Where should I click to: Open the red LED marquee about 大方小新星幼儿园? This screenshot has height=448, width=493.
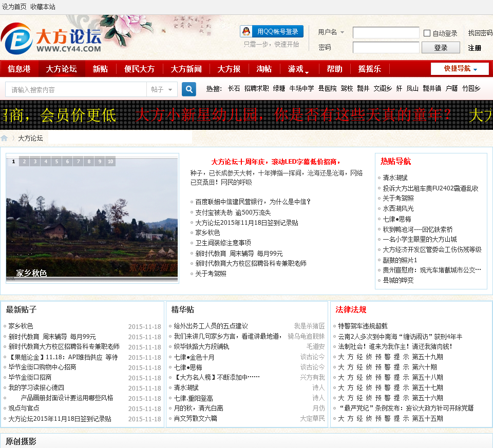(x=293, y=114)
